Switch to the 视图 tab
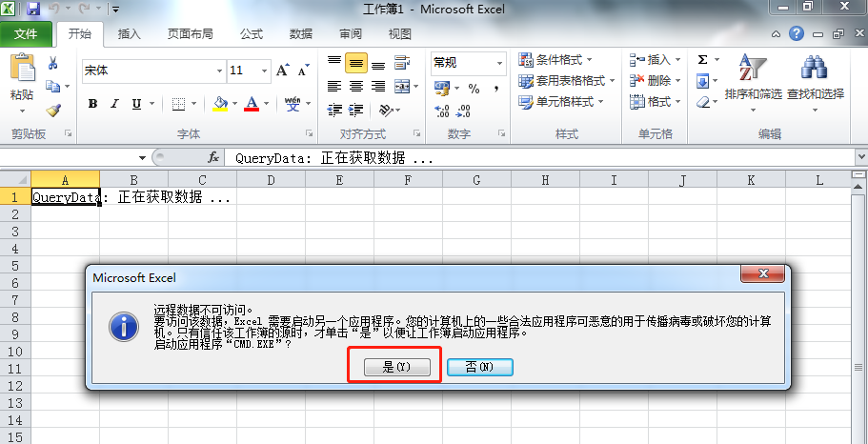The height and width of the screenshot is (444, 868). 399,34
